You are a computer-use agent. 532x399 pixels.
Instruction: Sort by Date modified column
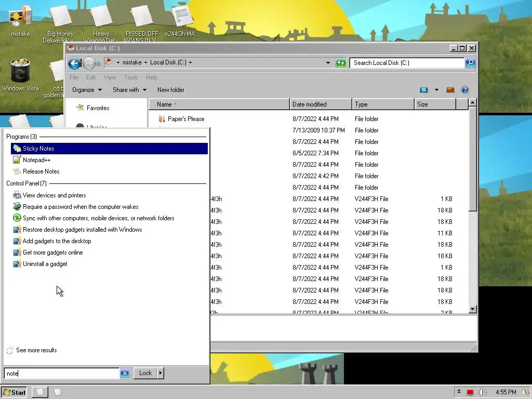[x=321, y=104]
